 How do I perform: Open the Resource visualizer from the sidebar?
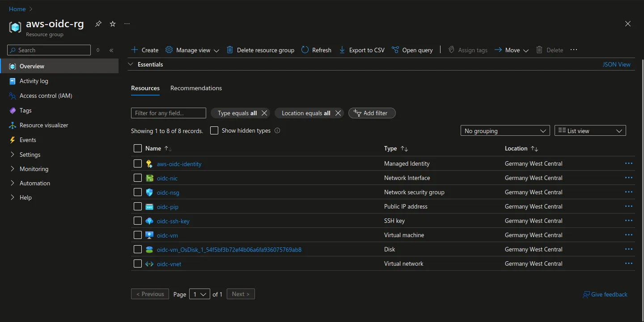(44, 125)
